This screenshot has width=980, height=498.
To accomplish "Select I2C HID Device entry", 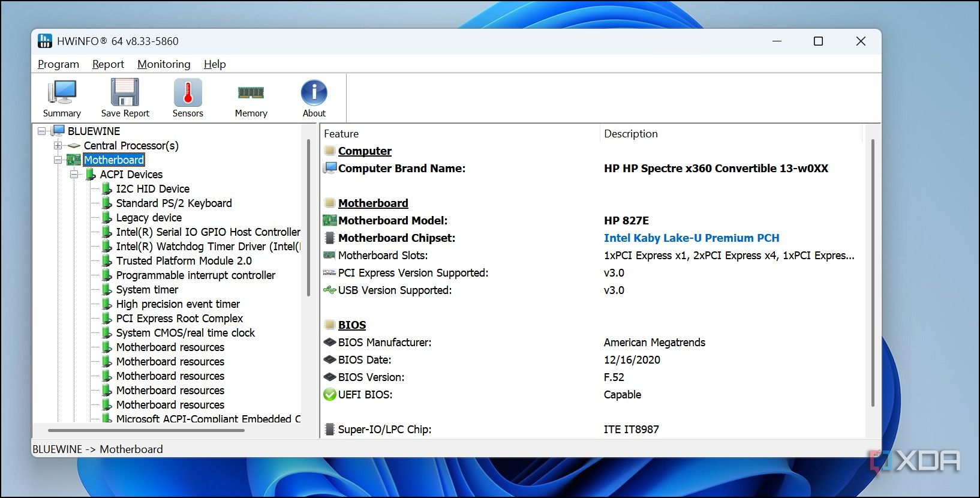I will (x=152, y=188).
